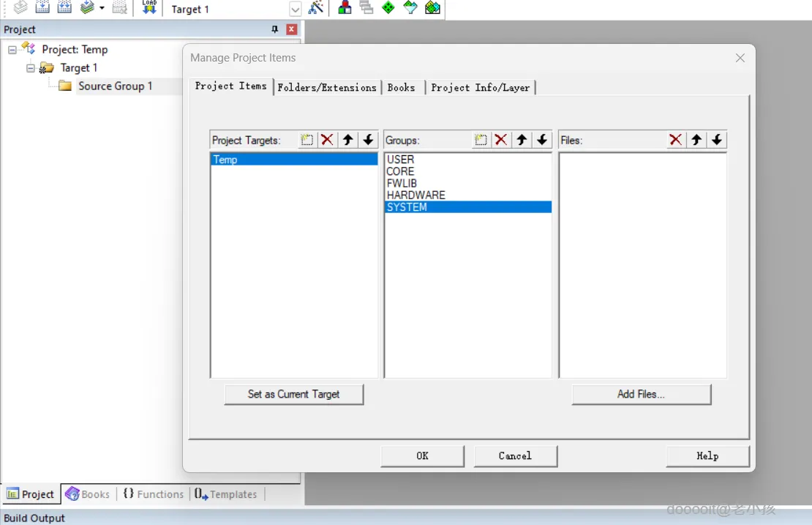Cancel the Manage Project Items dialog
The image size is (812, 525).
[515, 456]
